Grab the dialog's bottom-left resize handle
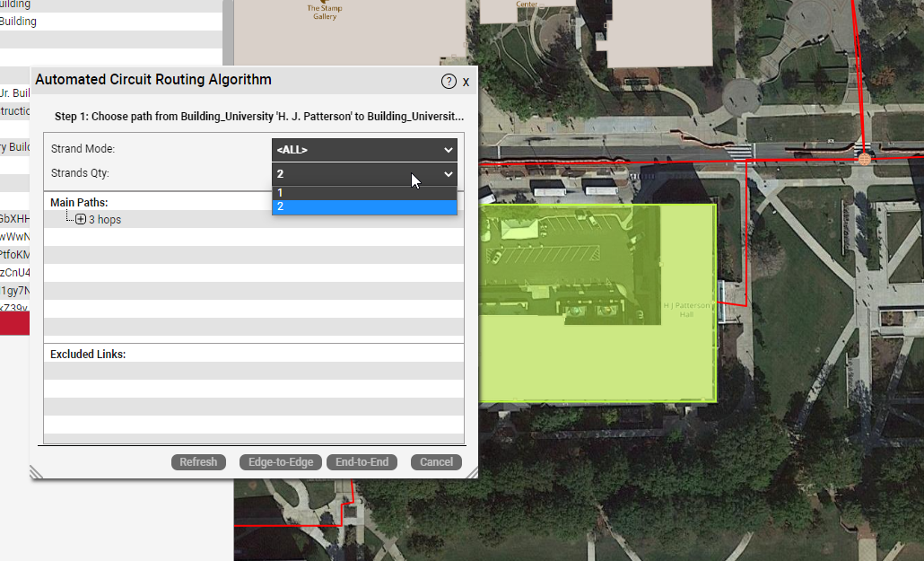This screenshot has width=924, height=561. (36, 473)
